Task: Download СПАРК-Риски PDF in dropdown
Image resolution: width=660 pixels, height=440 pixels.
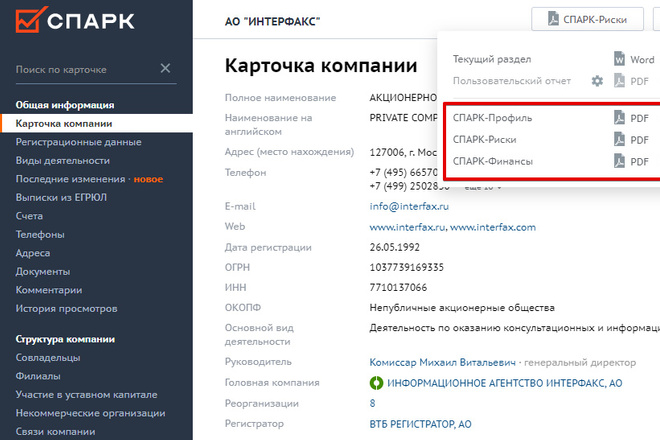Action: pyautogui.click(x=631, y=139)
